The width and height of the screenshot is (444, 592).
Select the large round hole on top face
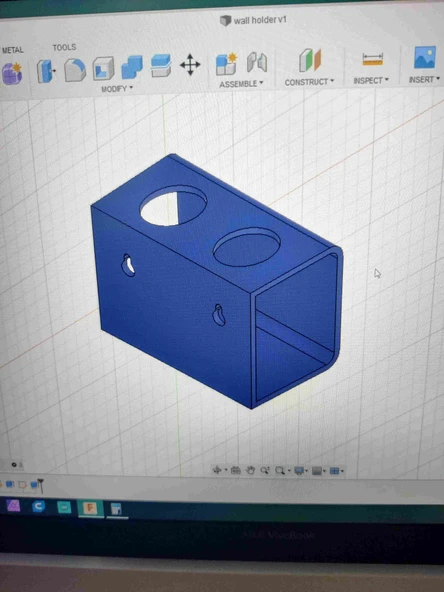[x=173, y=206]
